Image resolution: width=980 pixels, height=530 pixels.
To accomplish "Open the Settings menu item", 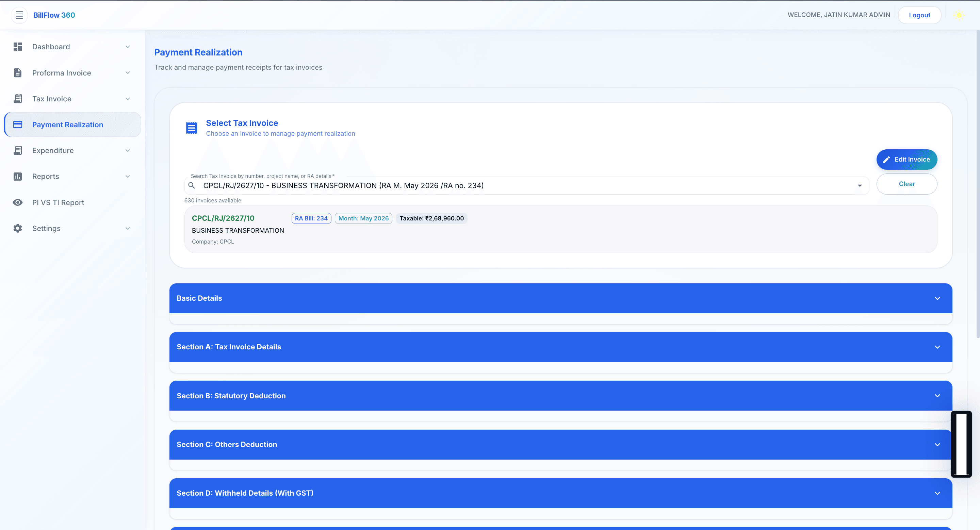I will [x=72, y=228].
